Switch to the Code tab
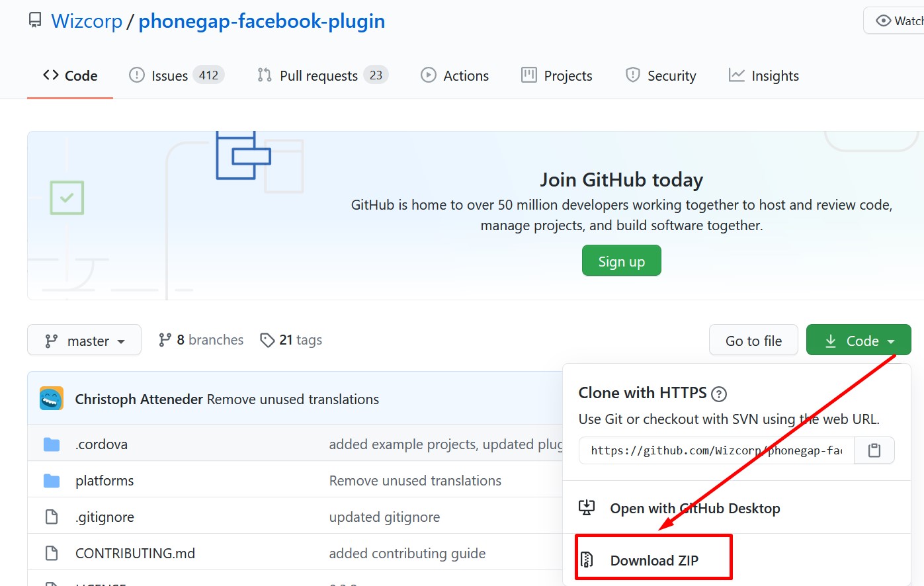This screenshot has width=924, height=586. (x=70, y=75)
